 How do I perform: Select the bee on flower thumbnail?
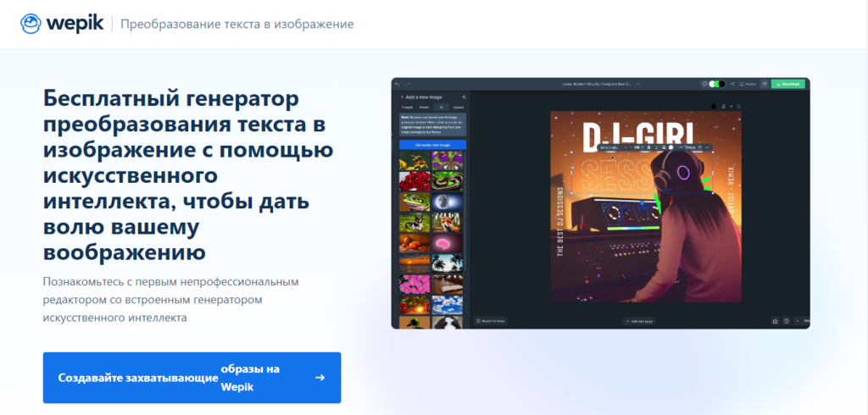[x=415, y=161]
